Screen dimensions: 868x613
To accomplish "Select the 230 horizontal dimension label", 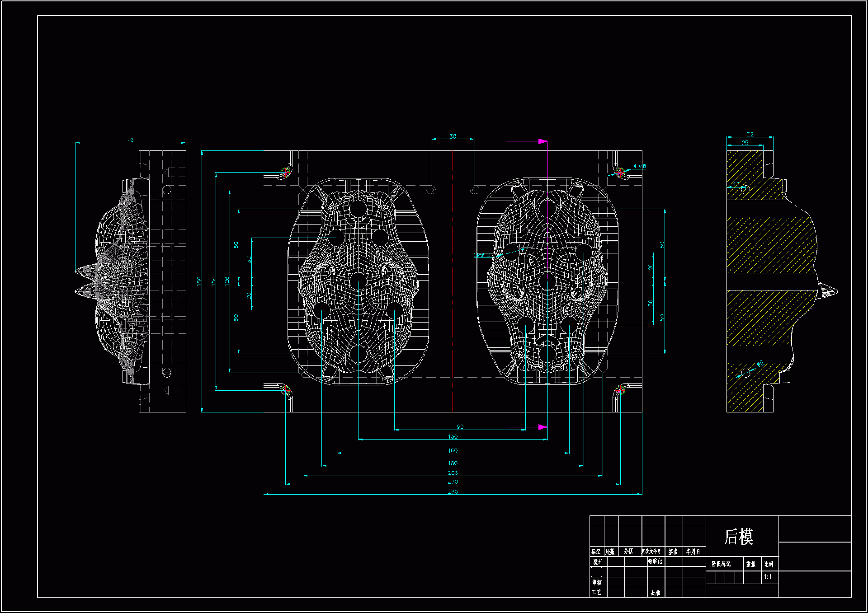I will coord(453,482).
